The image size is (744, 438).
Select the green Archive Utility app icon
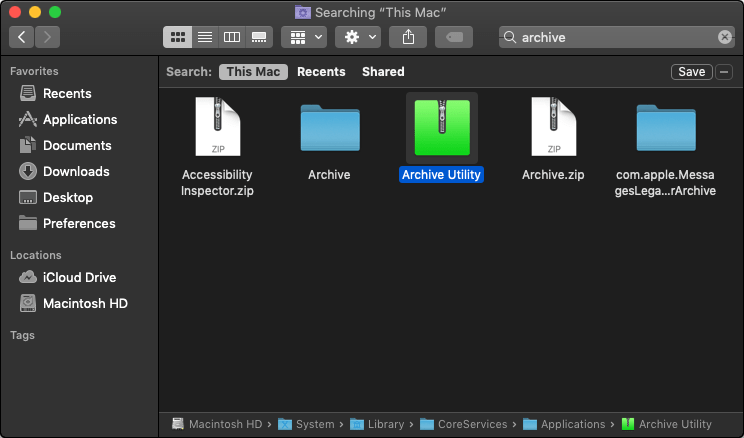tap(442, 127)
